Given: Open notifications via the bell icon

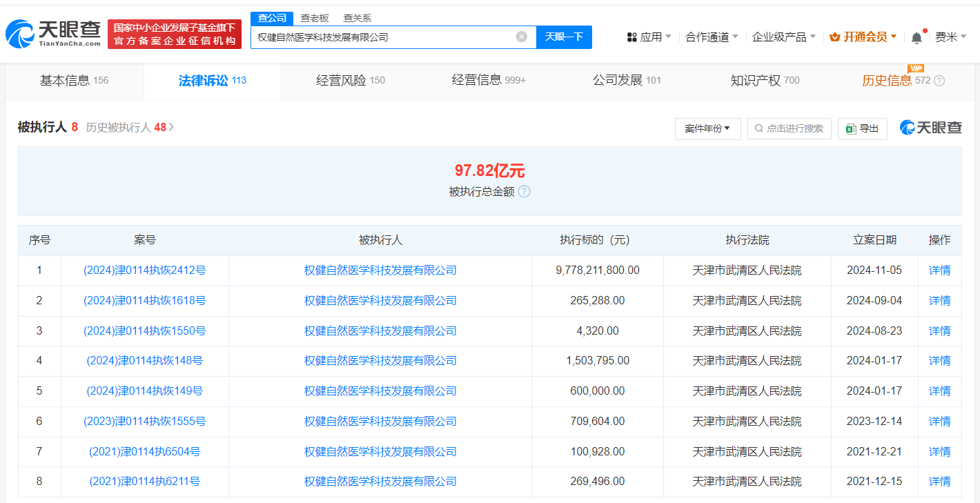Looking at the screenshot, I should click(917, 37).
